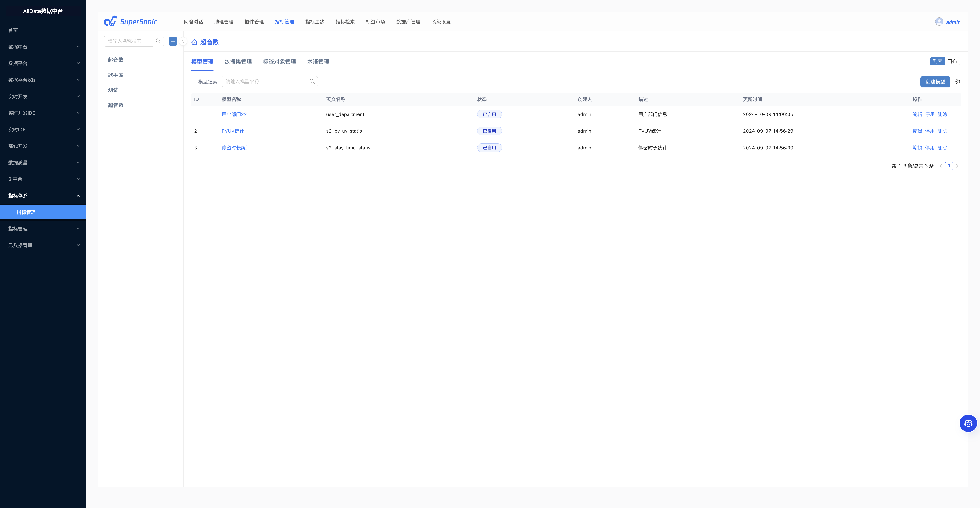
Task: Click the SuperSonic logo icon
Action: pos(110,21)
